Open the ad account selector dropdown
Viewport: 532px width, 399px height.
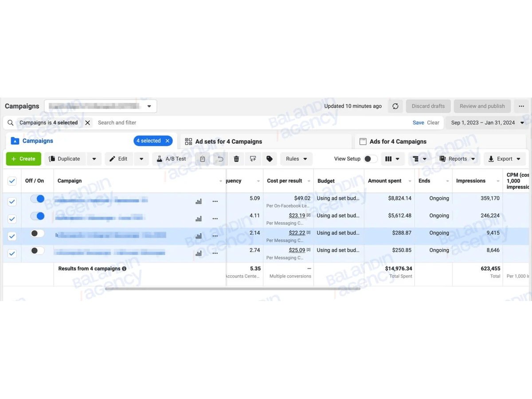point(101,106)
